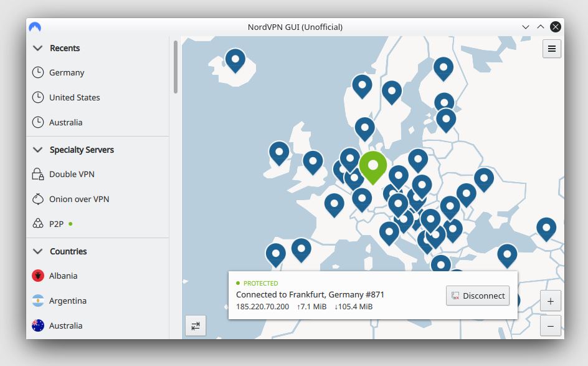The image size is (588, 366).
Task: Disconnect from Frankfurt server
Action: pyautogui.click(x=477, y=296)
